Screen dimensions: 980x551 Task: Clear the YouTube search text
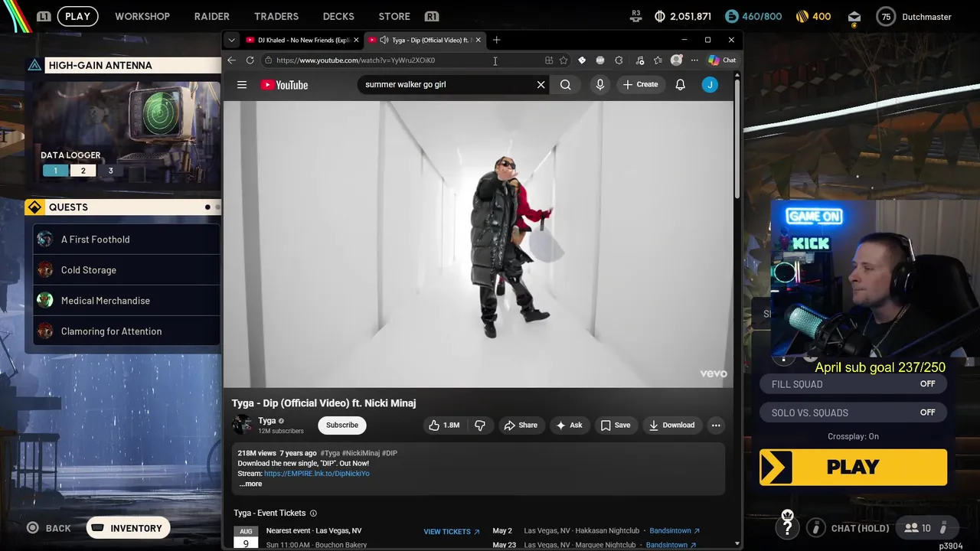541,84
